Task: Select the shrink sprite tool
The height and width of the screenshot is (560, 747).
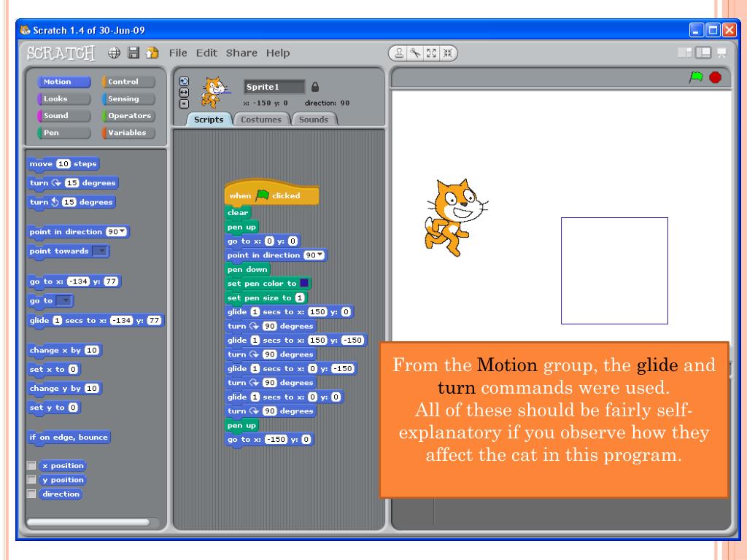Action: point(447,52)
